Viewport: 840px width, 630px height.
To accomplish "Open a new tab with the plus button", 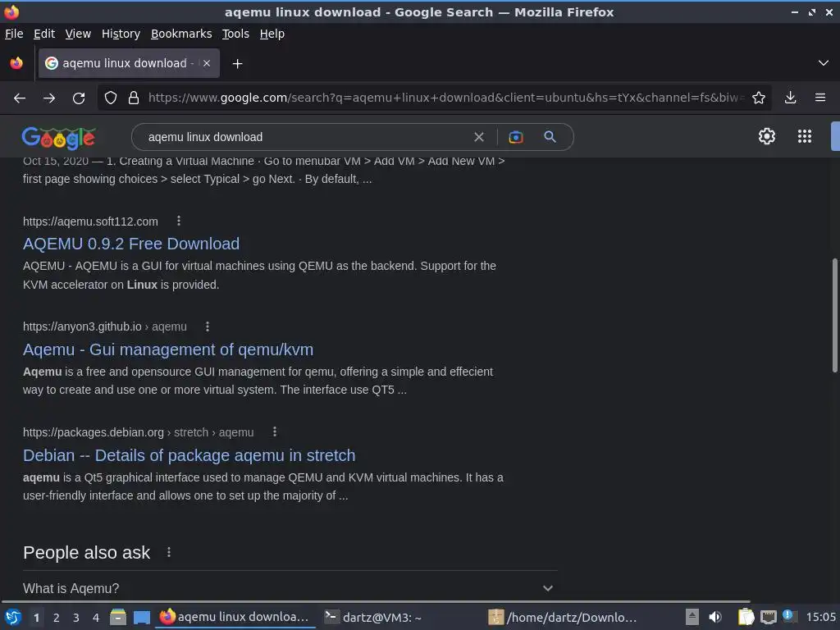I will (x=237, y=64).
